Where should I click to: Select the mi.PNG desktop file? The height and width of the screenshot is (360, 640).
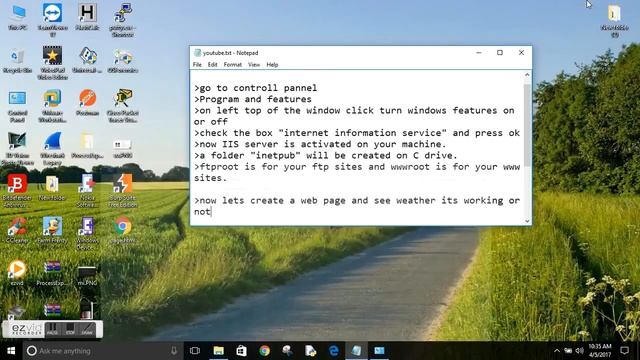(x=87, y=275)
